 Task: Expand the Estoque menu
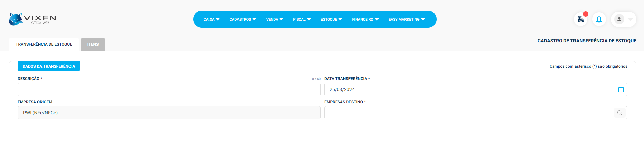point(331,19)
